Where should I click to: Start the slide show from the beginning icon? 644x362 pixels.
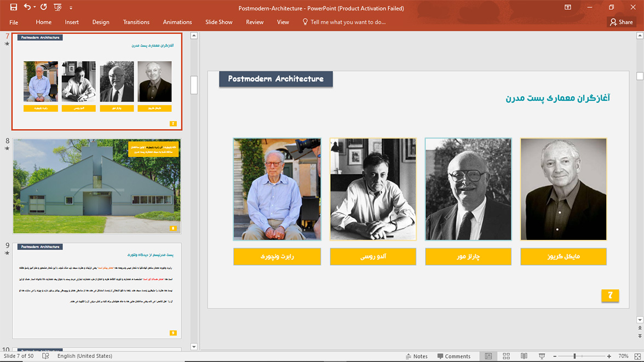coord(58,7)
